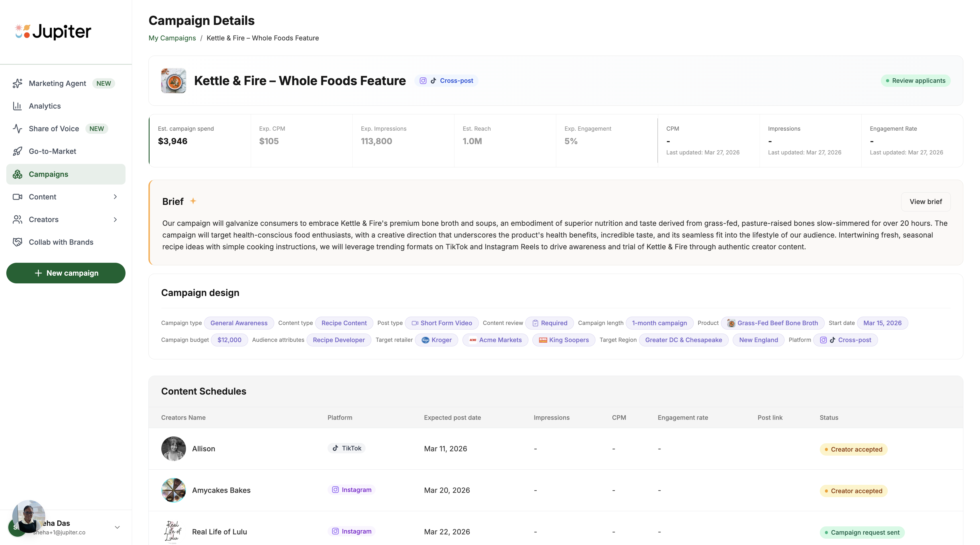The height and width of the screenshot is (545, 980).
Task: Click the orange sparkle beside Brief
Action: pyautogui.click(x=193, y=201)
